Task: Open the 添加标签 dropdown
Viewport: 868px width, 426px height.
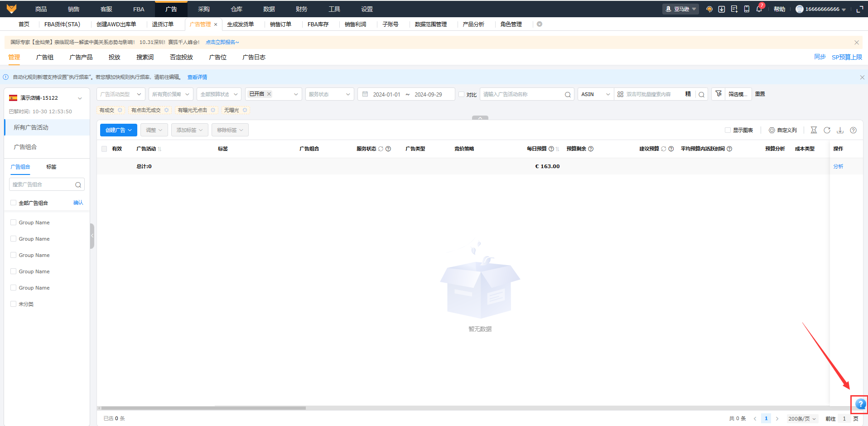Action: click(190, 130)
